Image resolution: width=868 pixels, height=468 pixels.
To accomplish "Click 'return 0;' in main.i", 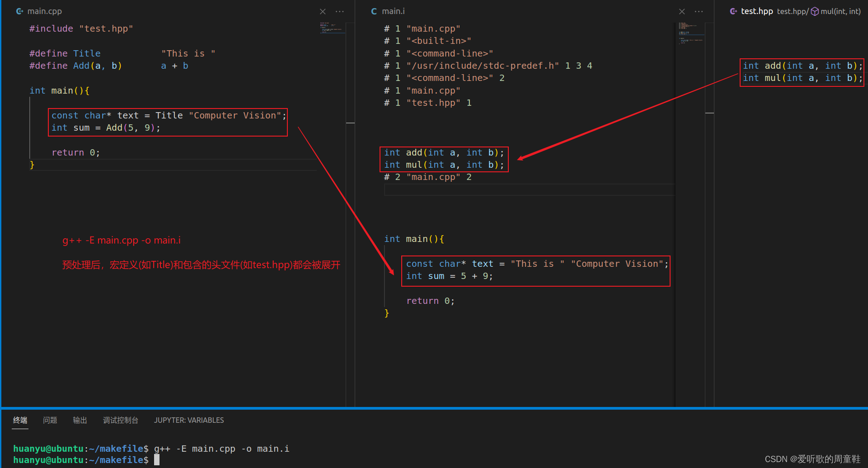I will 431,301.
